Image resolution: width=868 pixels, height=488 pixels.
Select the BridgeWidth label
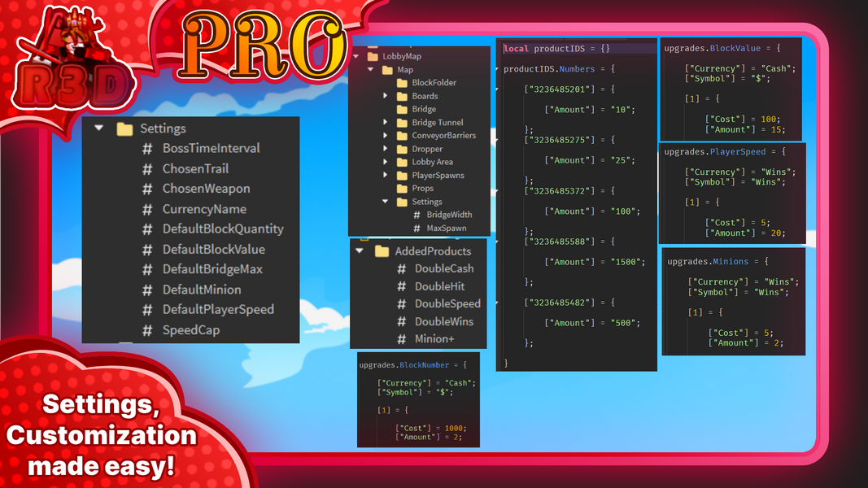[450, 215]
